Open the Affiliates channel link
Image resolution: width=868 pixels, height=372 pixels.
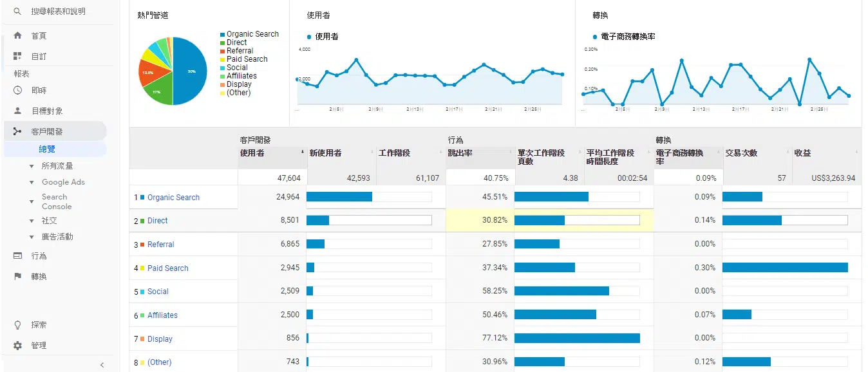click(162, 315)
